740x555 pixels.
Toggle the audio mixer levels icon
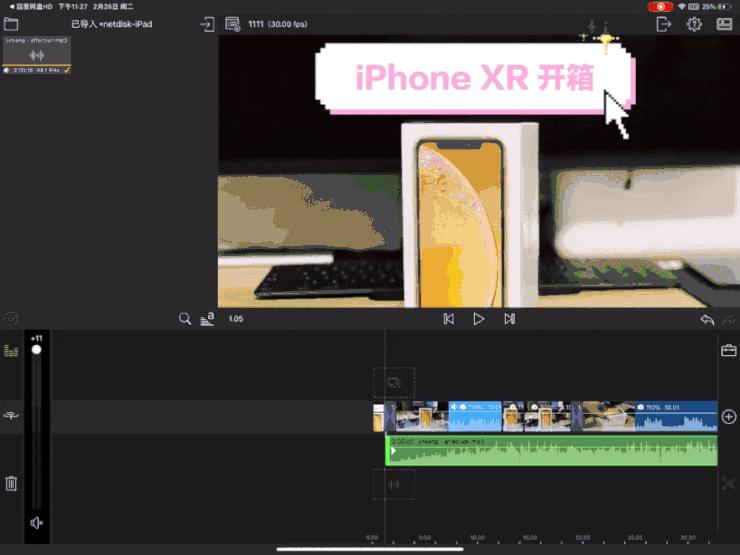11,350
